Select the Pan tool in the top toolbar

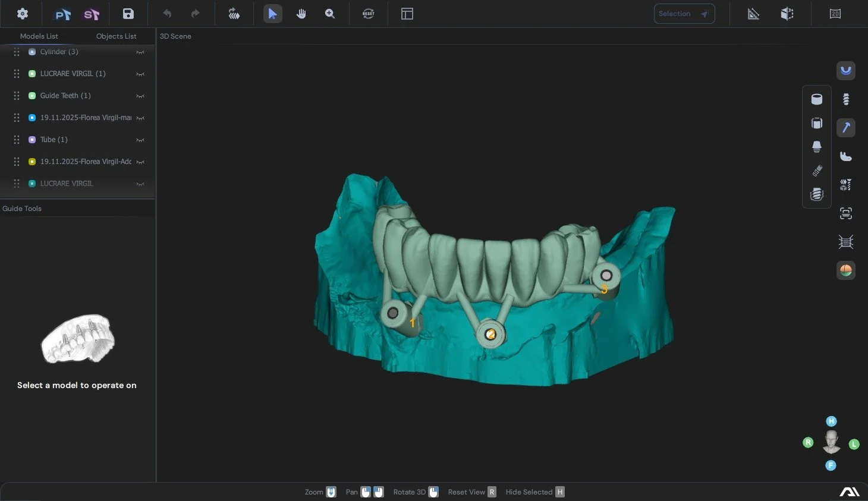301,14
